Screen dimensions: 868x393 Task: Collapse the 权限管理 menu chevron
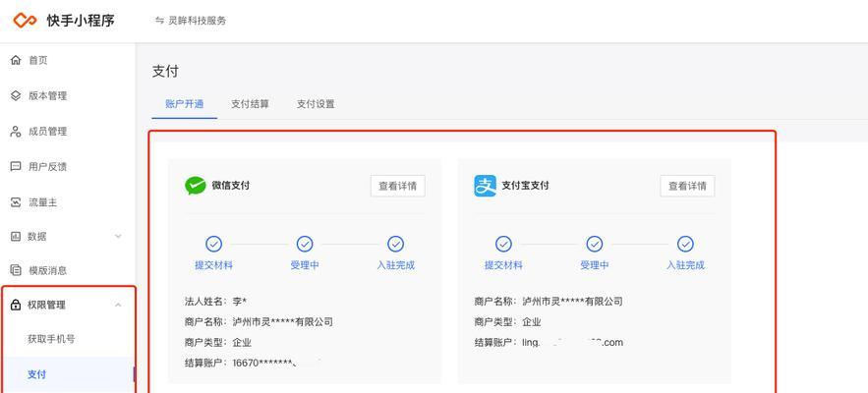[118, 305]
